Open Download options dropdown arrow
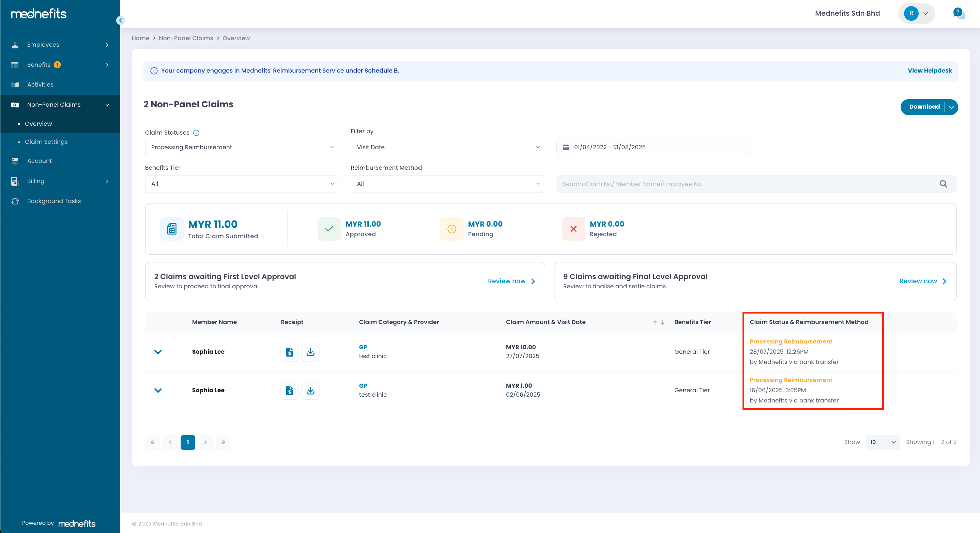980x533 pixels. pos(951,107)
